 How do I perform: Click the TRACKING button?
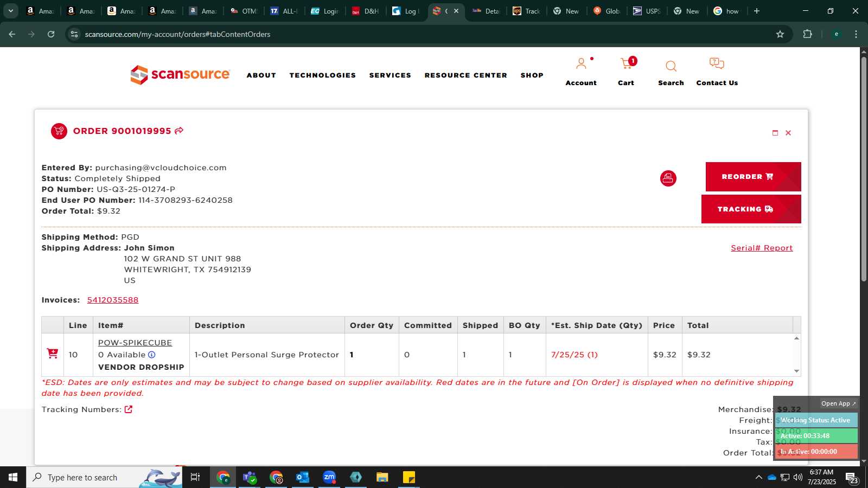point(751,209)
